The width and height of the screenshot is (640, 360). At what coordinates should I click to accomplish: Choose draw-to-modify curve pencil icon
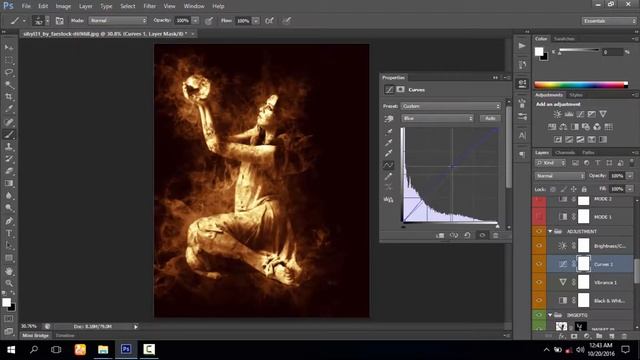click(389, 176)
